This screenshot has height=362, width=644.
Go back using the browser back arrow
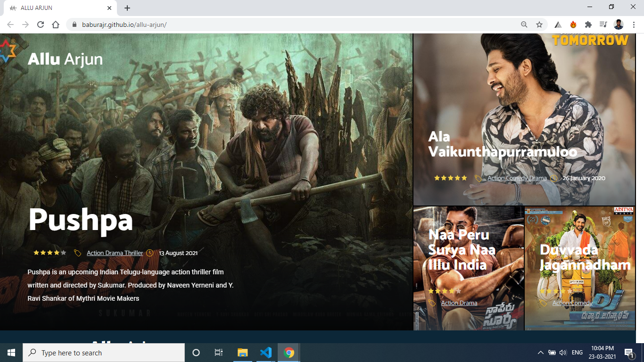click(x=10, y=25)
